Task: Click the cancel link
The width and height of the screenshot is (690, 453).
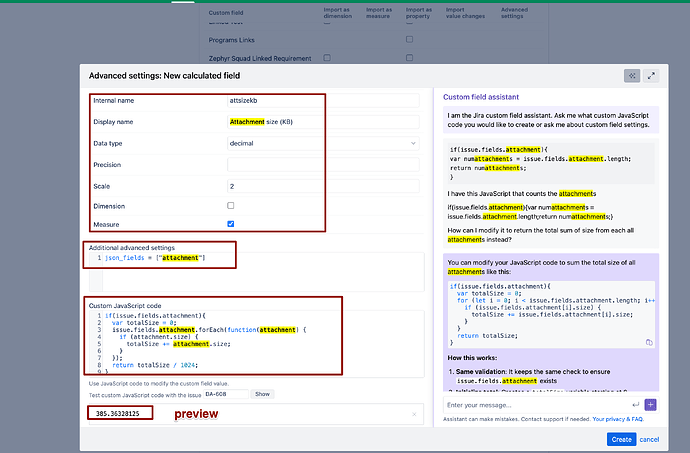Action: pyautogui.click(x=649, y=439)
